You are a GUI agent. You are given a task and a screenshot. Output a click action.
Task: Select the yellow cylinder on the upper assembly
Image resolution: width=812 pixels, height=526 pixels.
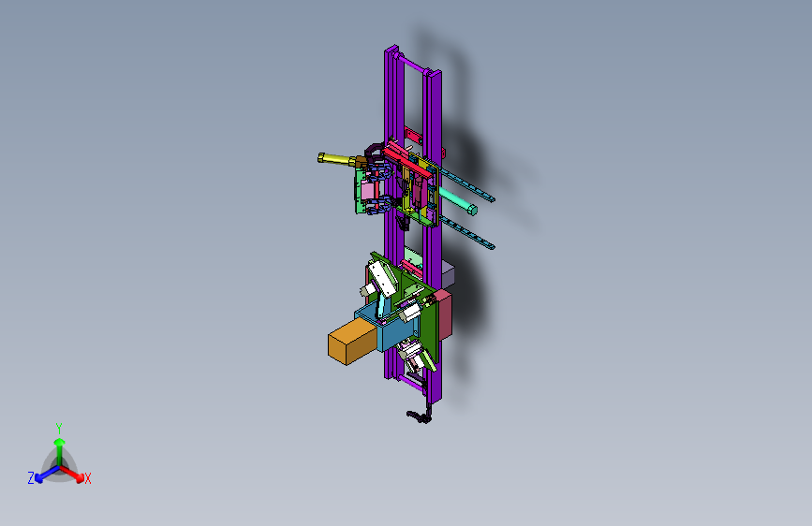pos(335,159)
